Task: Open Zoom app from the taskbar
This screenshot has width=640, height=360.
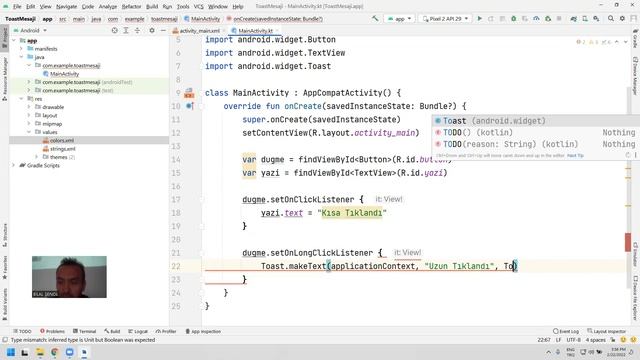Action: point(69,352)
